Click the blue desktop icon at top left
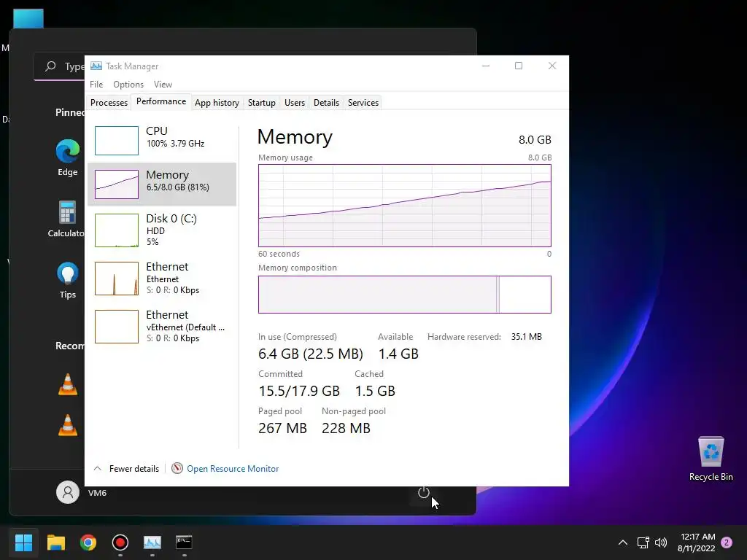This screenshot has height=560, width=747. pos(28,19)
